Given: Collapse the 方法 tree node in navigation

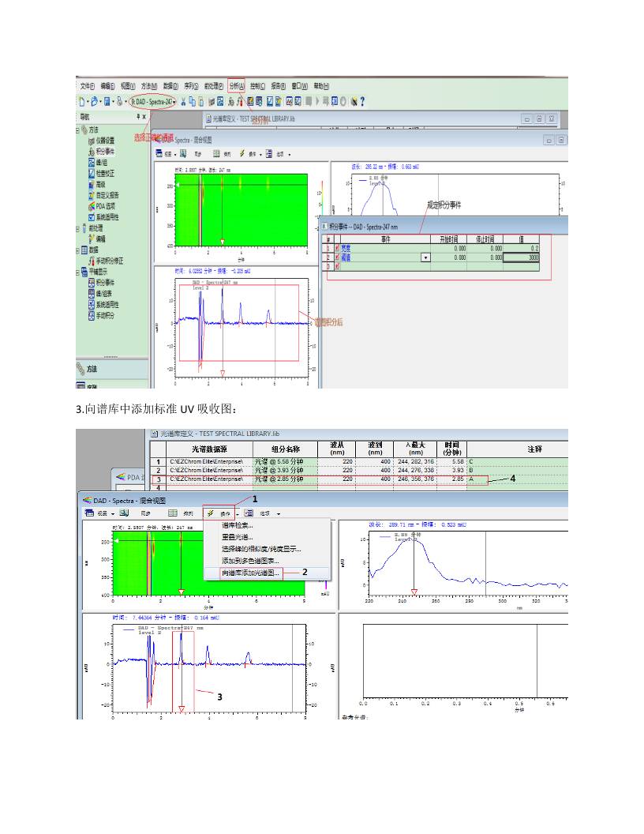Looking at the screenshot, I should coord(78,129).
